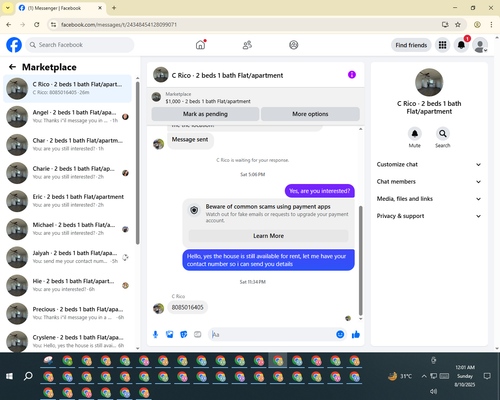
Task: Select the Messenger | Facebook browser tab
Action: tap(60, 8)
